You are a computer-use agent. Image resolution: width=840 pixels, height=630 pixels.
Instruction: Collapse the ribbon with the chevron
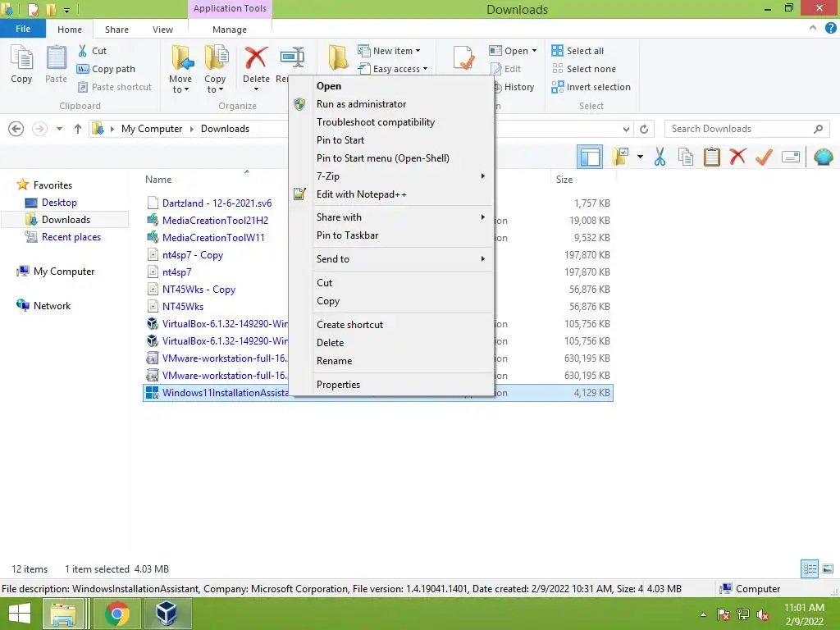[x=813, y=28]
